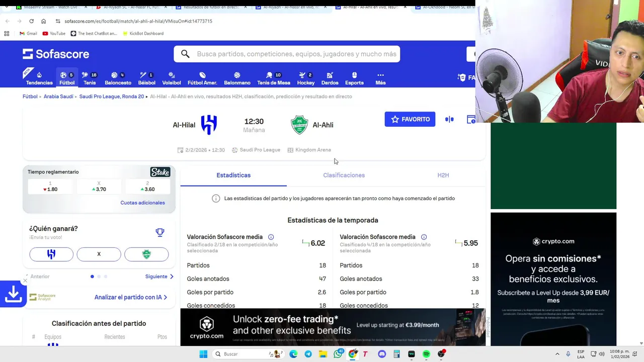644x362 pixels.
Task: Focus the Sofascore search field
Action: tap(287, 54)
